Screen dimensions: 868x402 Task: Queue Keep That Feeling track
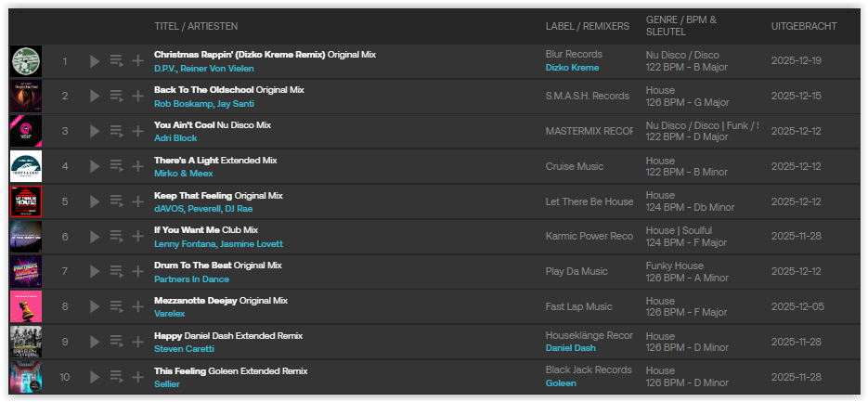coord(116,201)
